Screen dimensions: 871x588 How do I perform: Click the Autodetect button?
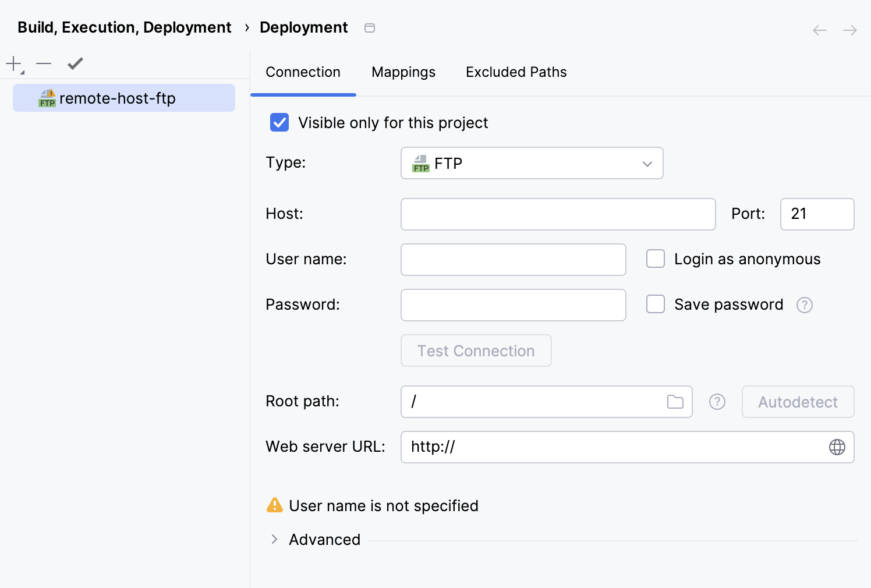[798, 402]
